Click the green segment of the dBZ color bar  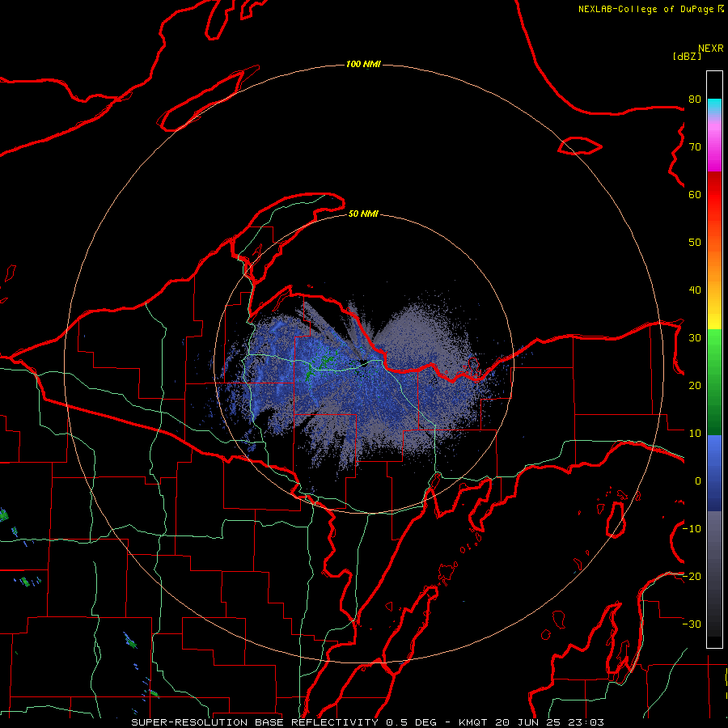tap(714, 382)
